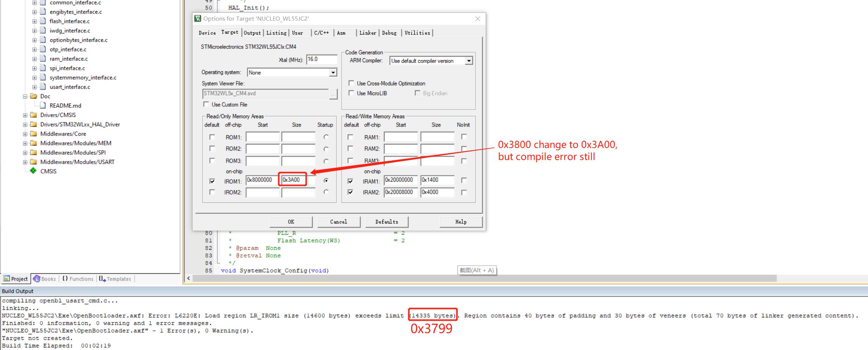The width and height of the screenshot is (868, 350).
Task: Select the CMSIS green diamond icon
Action: (33, 171)
